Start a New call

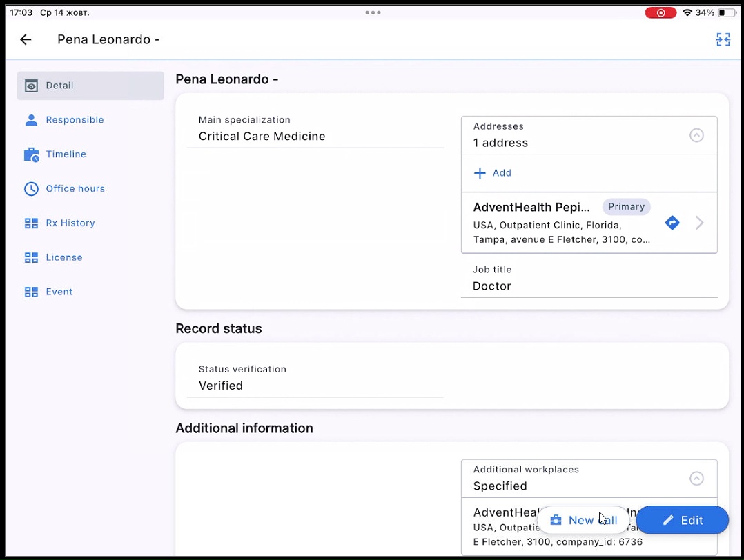(x=584, y=520)
